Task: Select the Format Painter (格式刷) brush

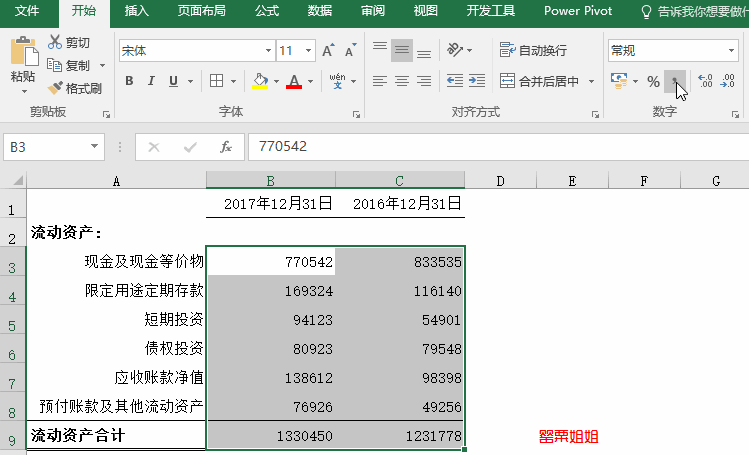Action: pos(55,88)
